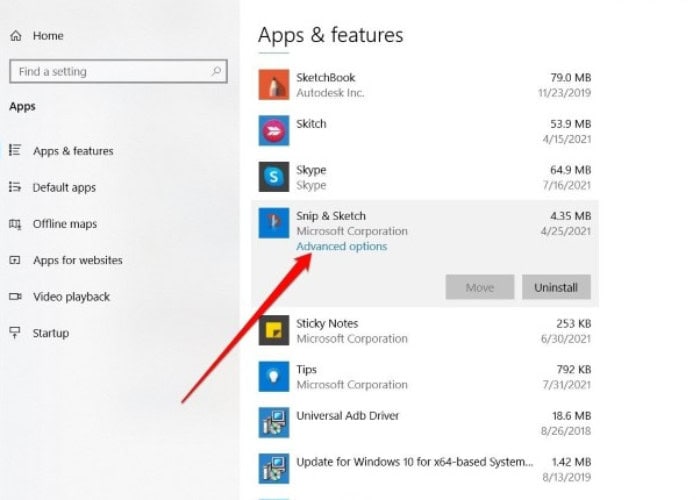Click the 7/16/2021 install date
The width and height of the screenshot is (700, 500).
point(567,185)
